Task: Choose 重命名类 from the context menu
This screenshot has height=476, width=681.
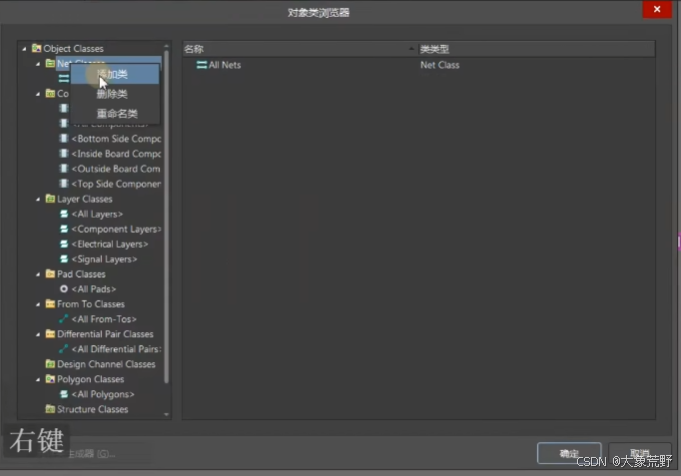Action: click(115, 113)
